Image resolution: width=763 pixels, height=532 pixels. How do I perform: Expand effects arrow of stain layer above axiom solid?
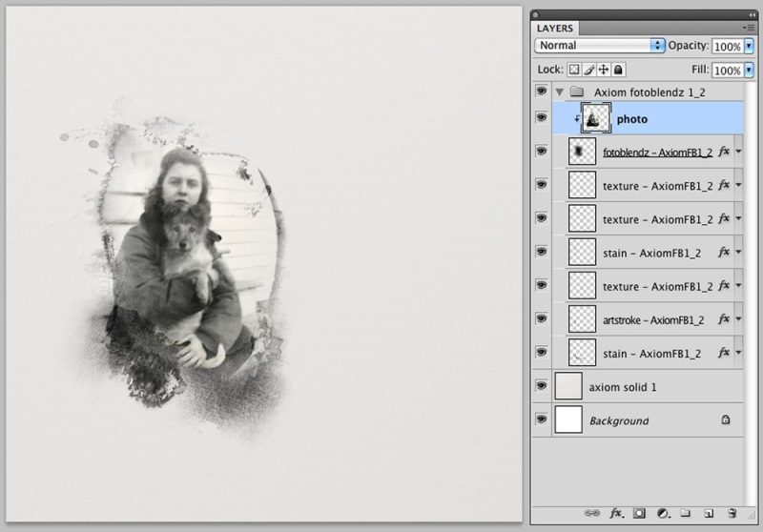pos(738,353)
